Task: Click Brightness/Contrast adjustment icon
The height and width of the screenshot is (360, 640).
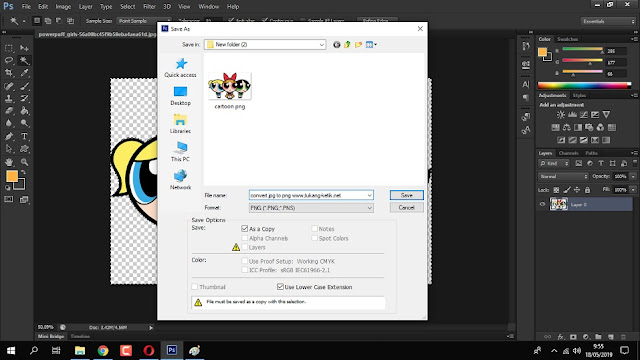Action: [561, 115]
